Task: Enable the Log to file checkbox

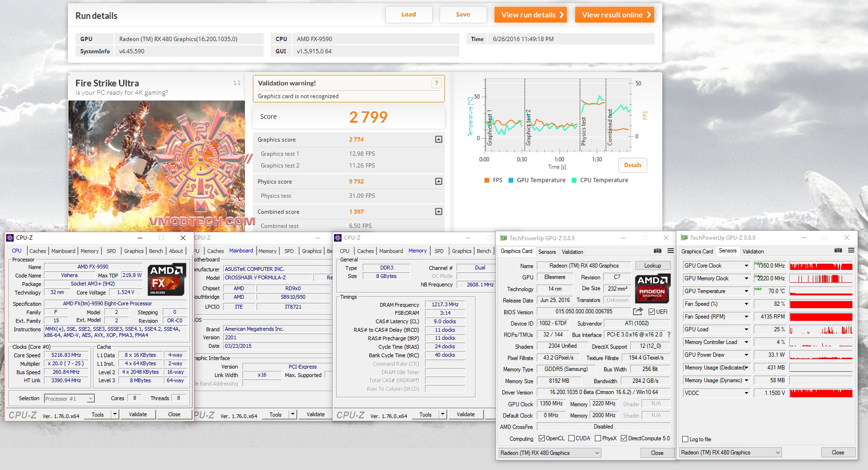Action: click(685, 439)
